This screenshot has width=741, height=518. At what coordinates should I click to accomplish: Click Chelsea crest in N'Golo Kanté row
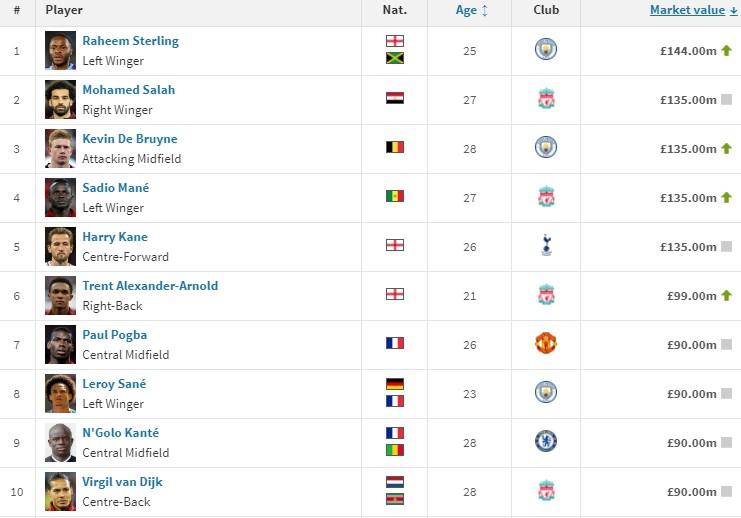(546, 441)
